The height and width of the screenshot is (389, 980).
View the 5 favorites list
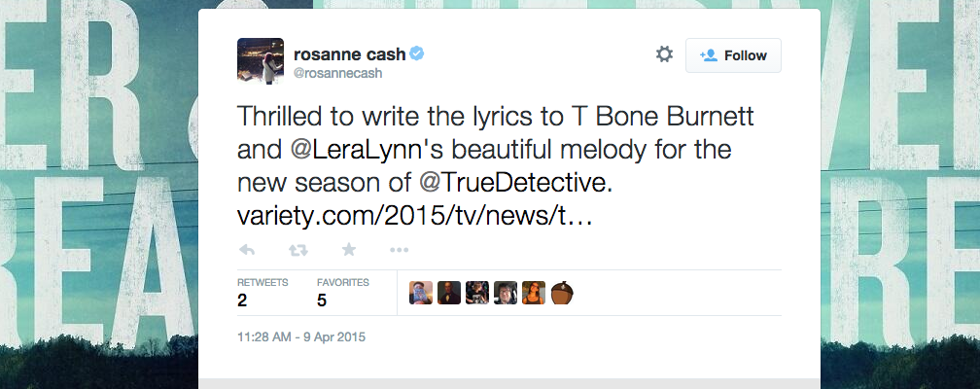tap(342, 293)
